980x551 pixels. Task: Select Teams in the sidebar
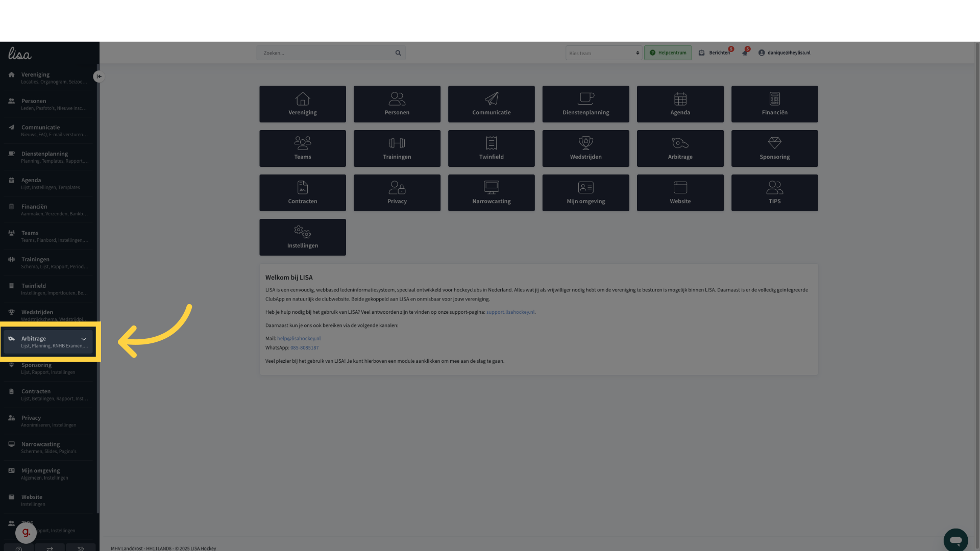pyautogui.click(x=48, y=236)
